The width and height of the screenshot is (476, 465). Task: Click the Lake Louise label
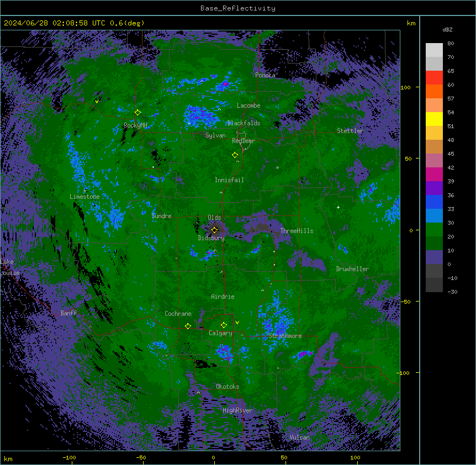[10, 267]
